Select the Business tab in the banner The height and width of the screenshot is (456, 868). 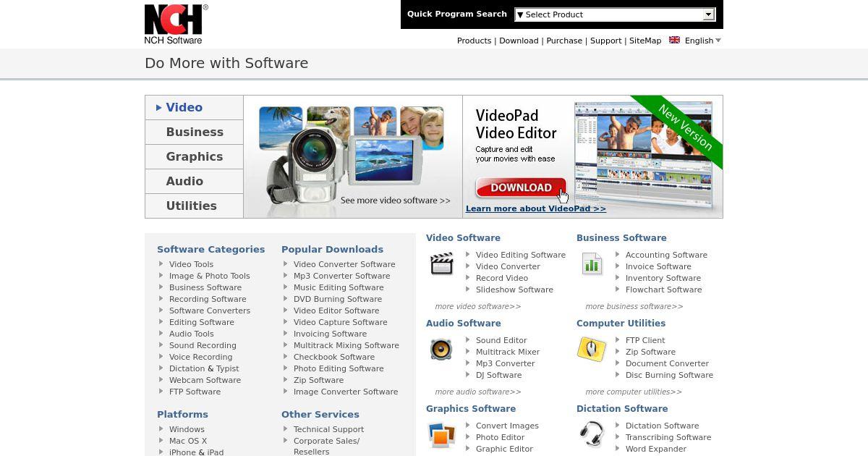194,132
